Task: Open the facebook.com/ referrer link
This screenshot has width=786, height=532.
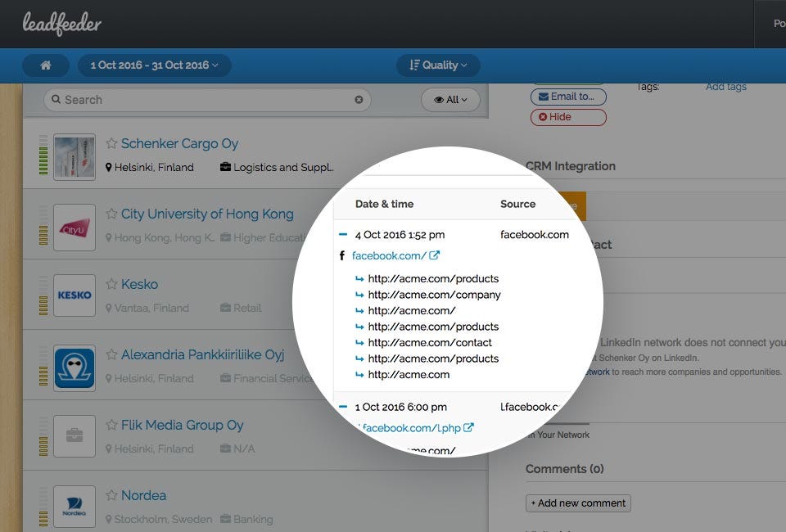Action: 388,255
